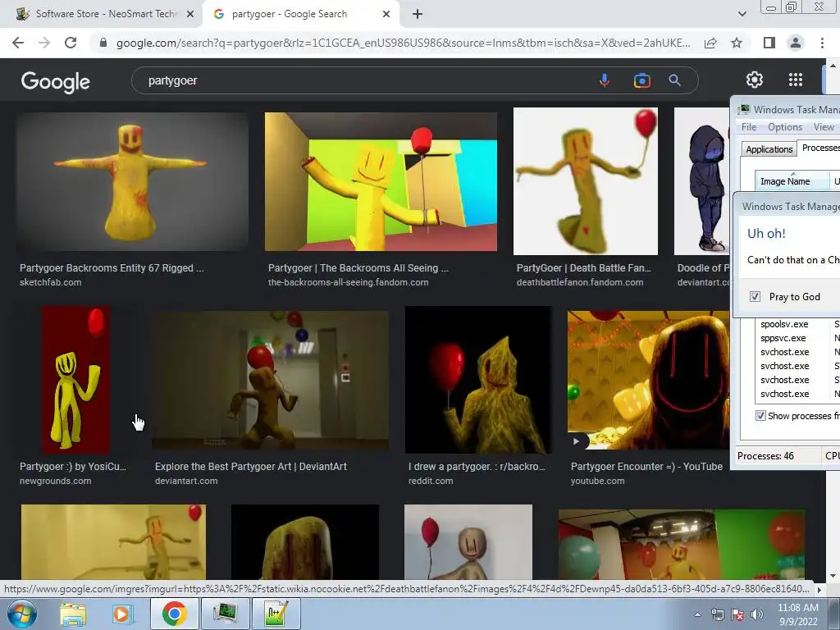Click the Chrome address bar URL
Screen dimensions: 840x630
(403, 43)
